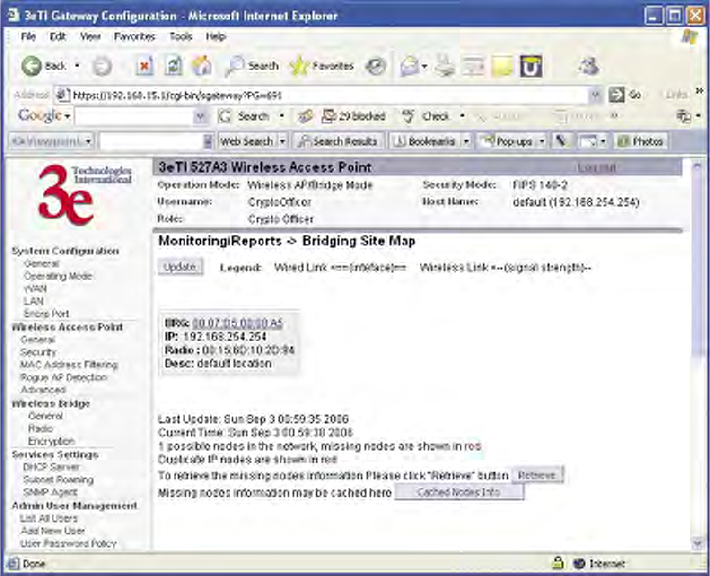Click the Google toolbar Check spelling button
Viewport: 710px width, 576px height.
(x=426, y=116)
